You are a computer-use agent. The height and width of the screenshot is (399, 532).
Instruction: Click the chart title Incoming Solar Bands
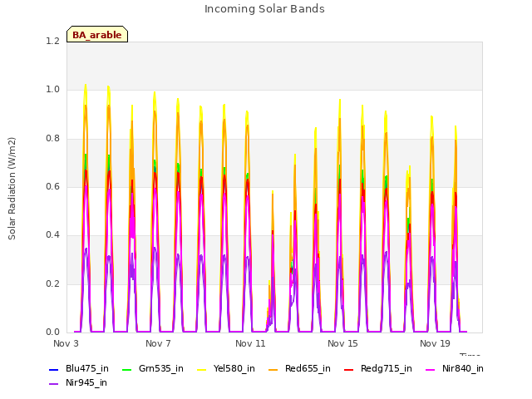pyautogui.click(x=264, y=9)
